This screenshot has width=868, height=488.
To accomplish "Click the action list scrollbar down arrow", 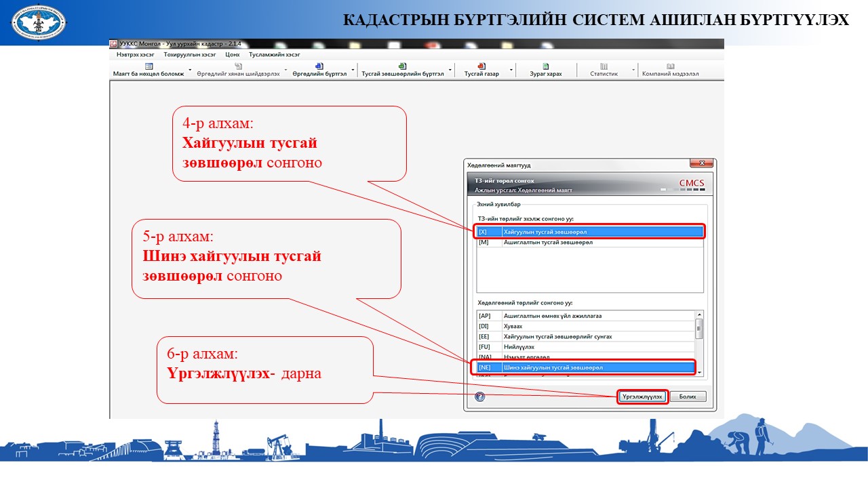I will click(x=699, y=372).
